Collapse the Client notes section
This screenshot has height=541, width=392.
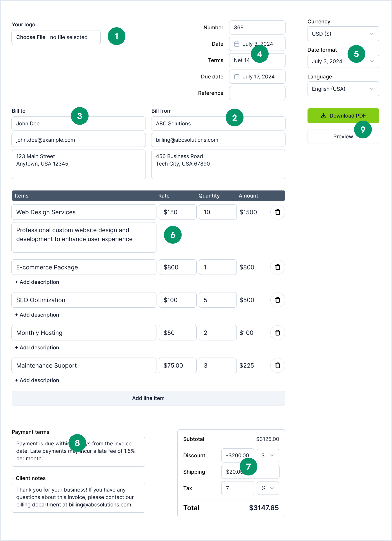pos(29,478)
